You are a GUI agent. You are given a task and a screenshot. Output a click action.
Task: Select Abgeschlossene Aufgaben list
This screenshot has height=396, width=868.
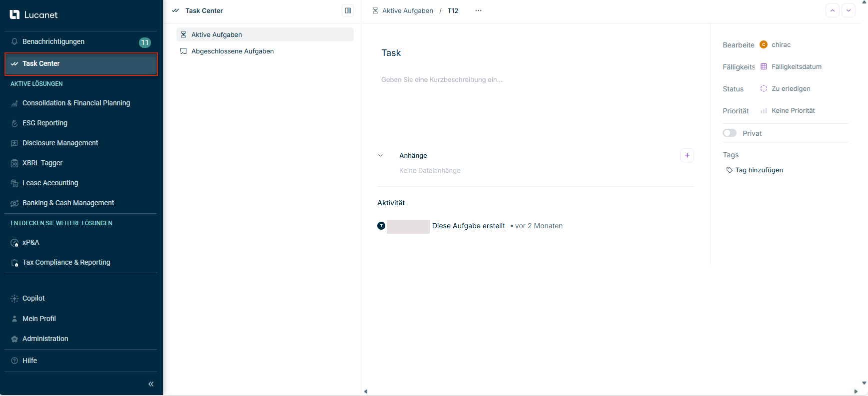pos(265,51)
